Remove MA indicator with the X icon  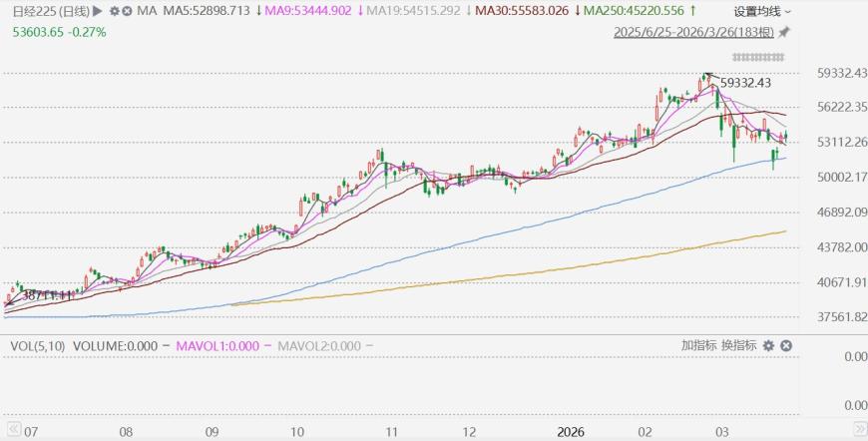coord(127,11)
